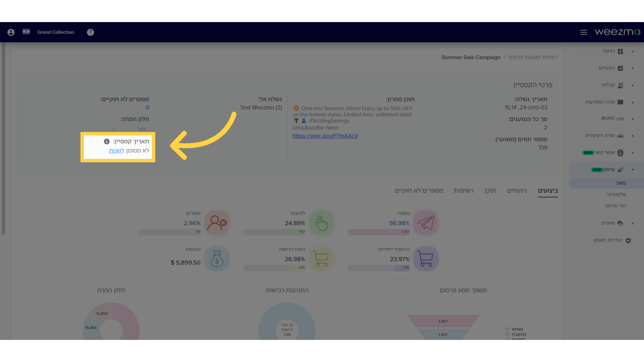Expand the אנשי קשר sidebar arrow
The image size is (644, 362).
[x=633, y=153]
